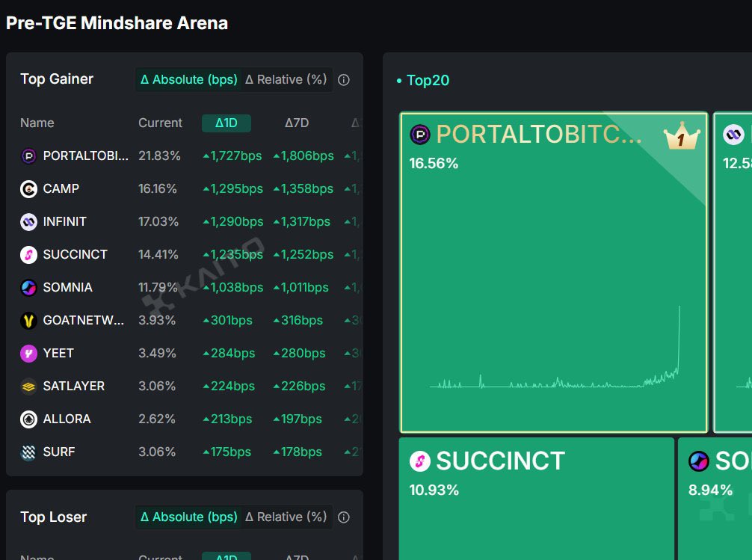The width and height of the screenshot is (752, 560).
Task: Click the Top Gainer section title
Action: pos(57,79)
